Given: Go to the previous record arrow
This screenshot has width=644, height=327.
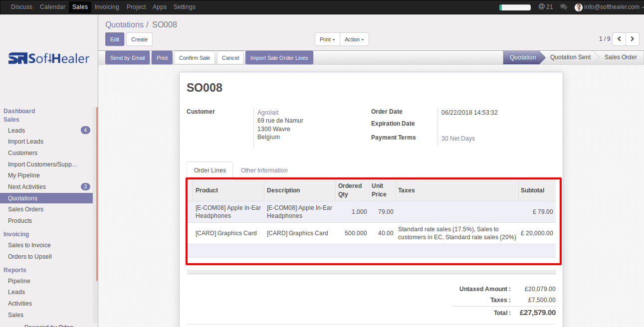Looking at the screenshot, I should (x=619, y=39).
